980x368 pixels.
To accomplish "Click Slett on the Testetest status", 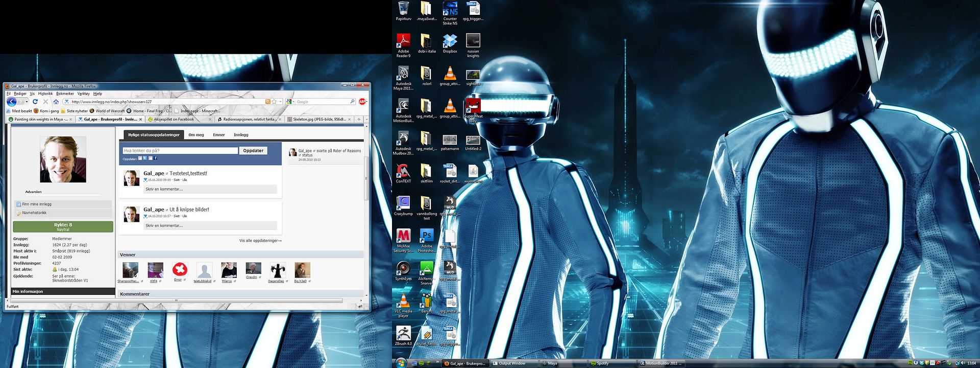I will [x=177, y=180].
